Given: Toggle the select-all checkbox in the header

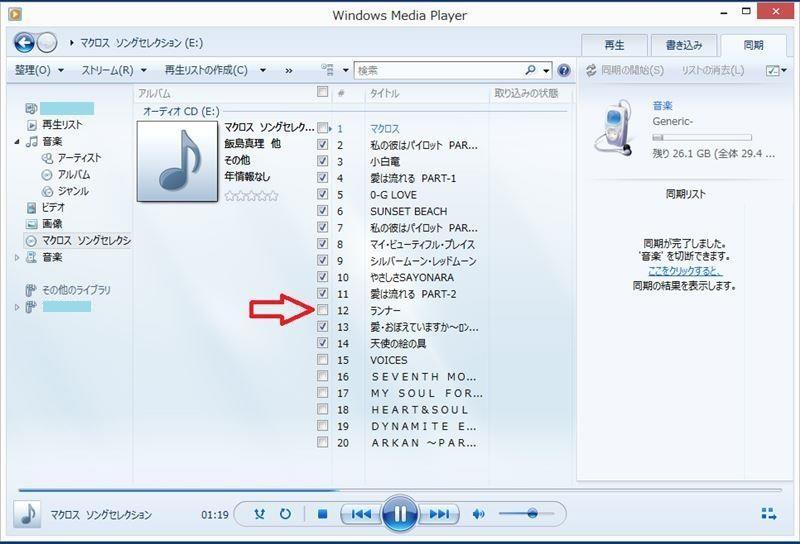Looking at the screenshot, I should click(x=322, y=92).
